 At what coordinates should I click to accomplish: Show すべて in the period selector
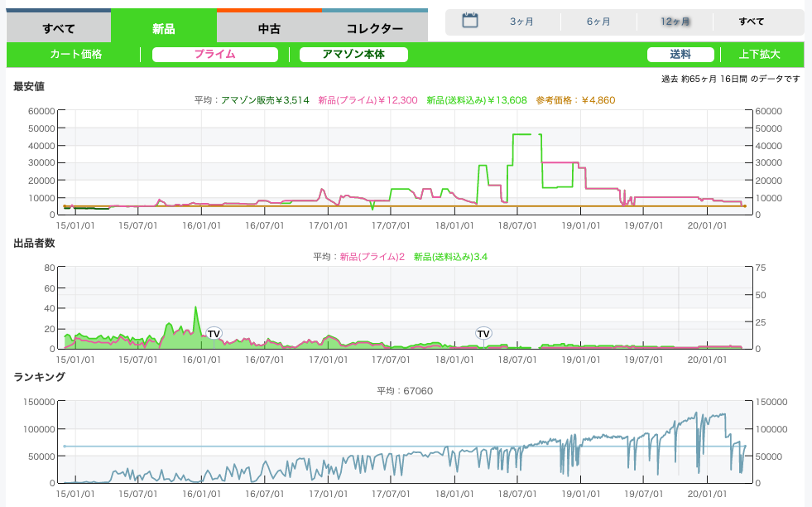coord(752,22)
